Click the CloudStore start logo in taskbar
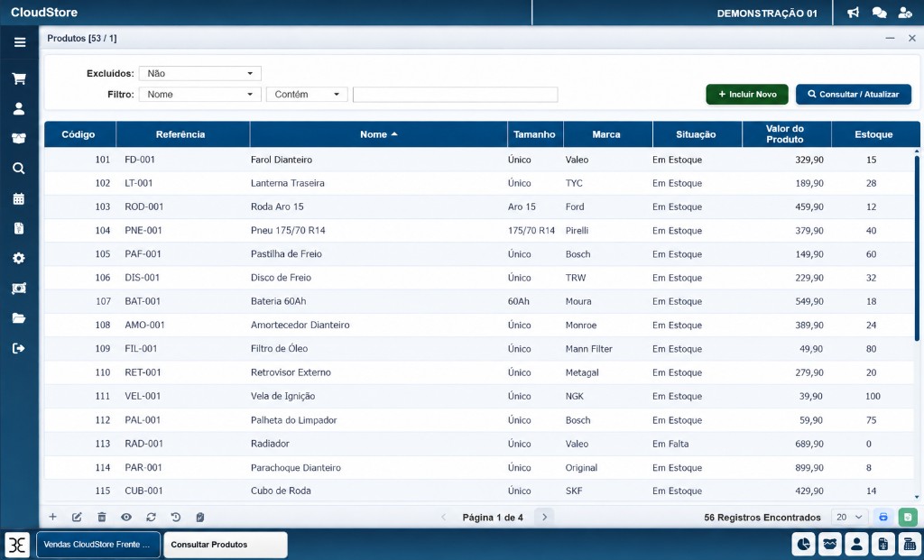This screenshot has width=924, height=560. [18, 544]
